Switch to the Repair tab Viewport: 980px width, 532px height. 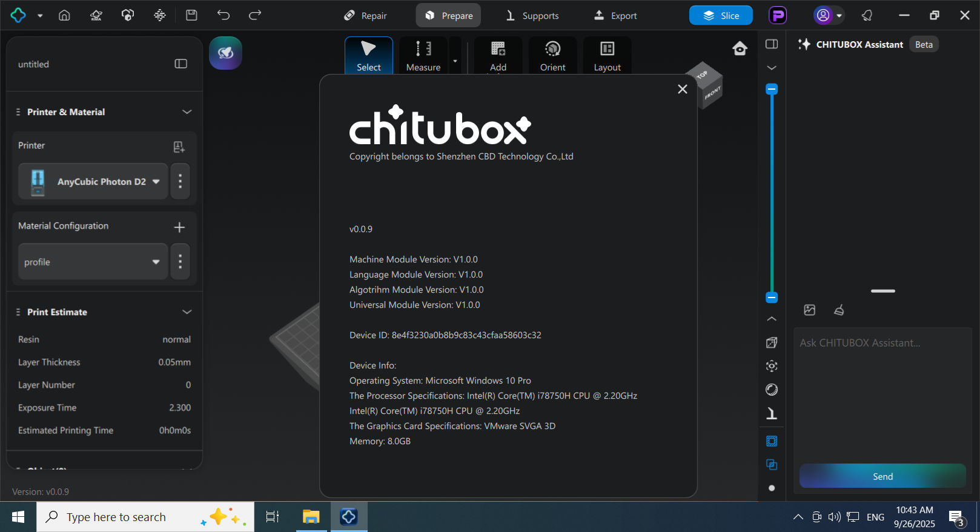(365, 16)
